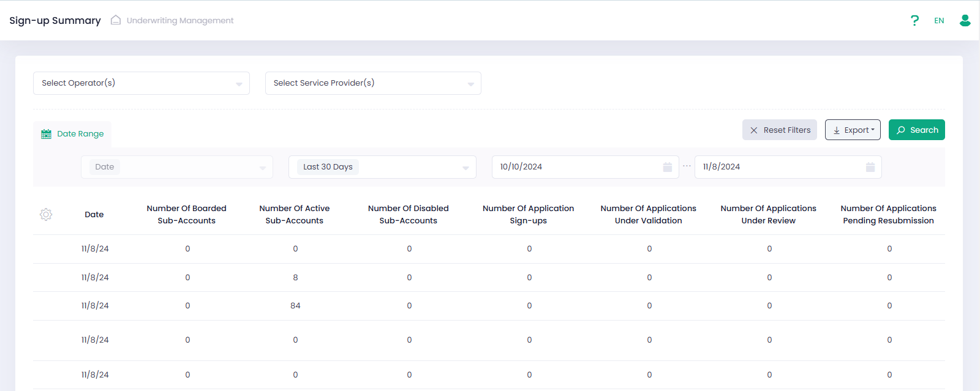
Task: Click the Date Range calendar icon
Action: pyautogui.click(x=46, y=134)
